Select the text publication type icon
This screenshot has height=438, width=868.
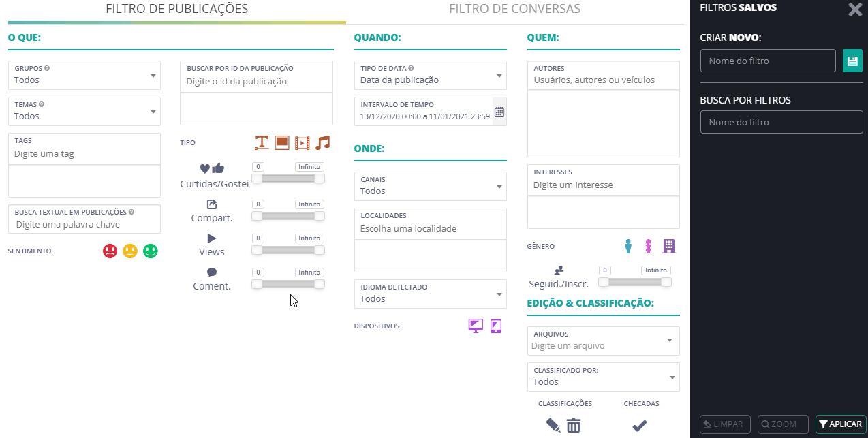[x=262, y=142]
